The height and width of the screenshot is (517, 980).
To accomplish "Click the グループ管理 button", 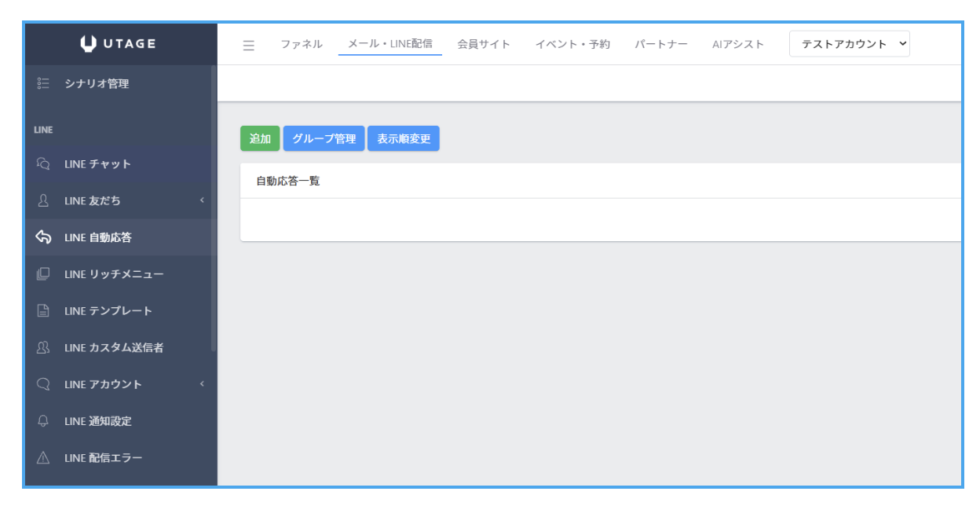I will (324, 138).
